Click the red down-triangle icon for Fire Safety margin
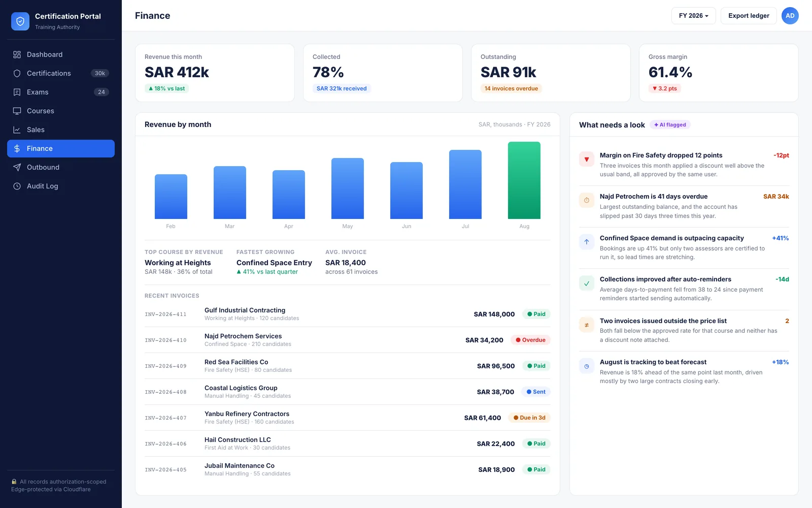 point(587,159)
